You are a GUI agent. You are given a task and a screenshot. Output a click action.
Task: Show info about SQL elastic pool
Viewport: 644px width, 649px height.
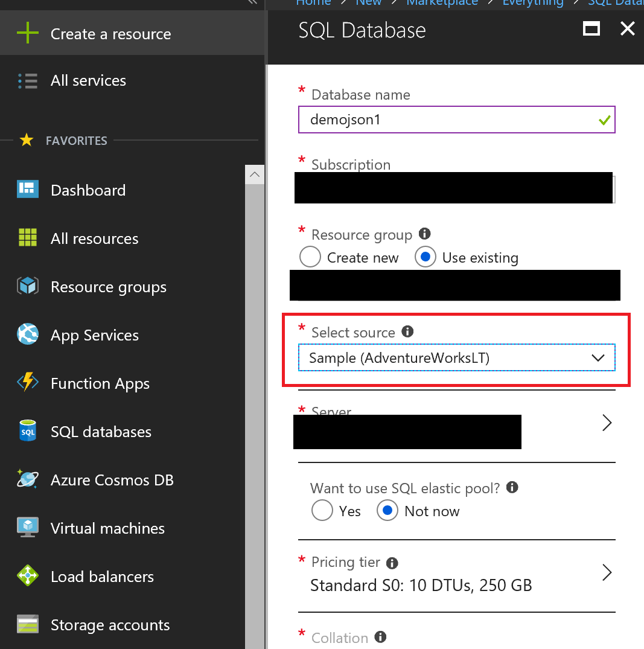(x=512, y=487)
